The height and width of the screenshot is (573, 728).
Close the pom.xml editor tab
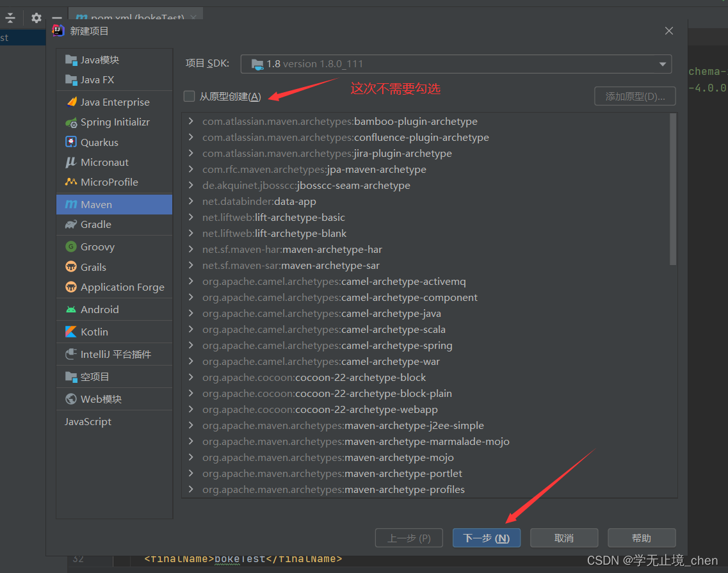[193, 17]
